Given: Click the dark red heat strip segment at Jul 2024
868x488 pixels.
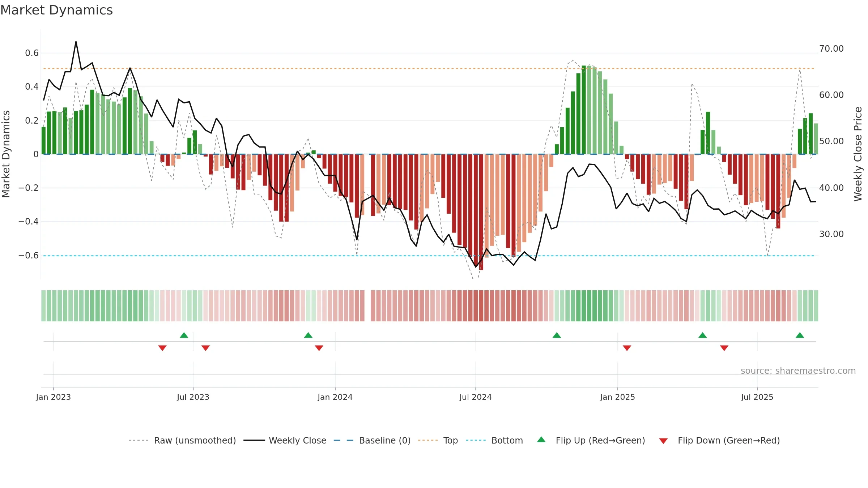Looking at the screenshot, I should (476, 306).
